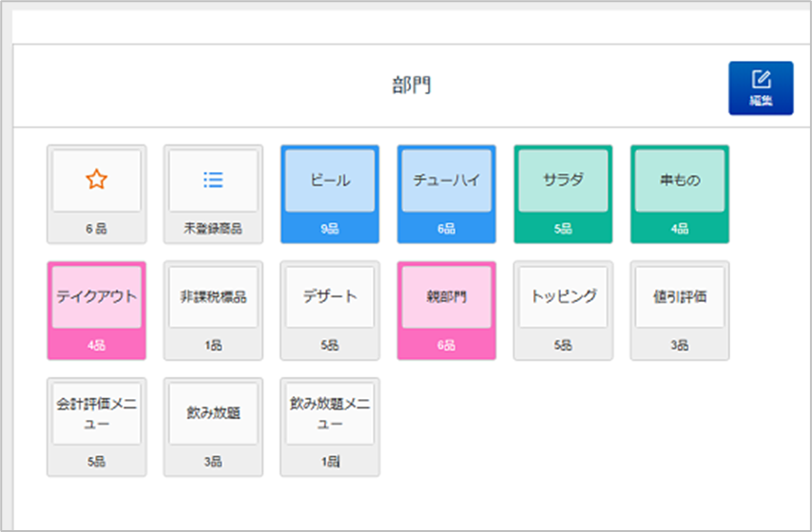Viewport: 812px width, 532px height.
Task: Choose the green サラダ department
Action: (563, 180)
